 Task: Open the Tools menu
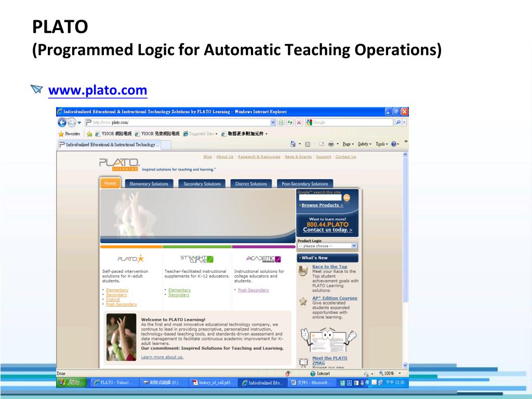(382, 144)
